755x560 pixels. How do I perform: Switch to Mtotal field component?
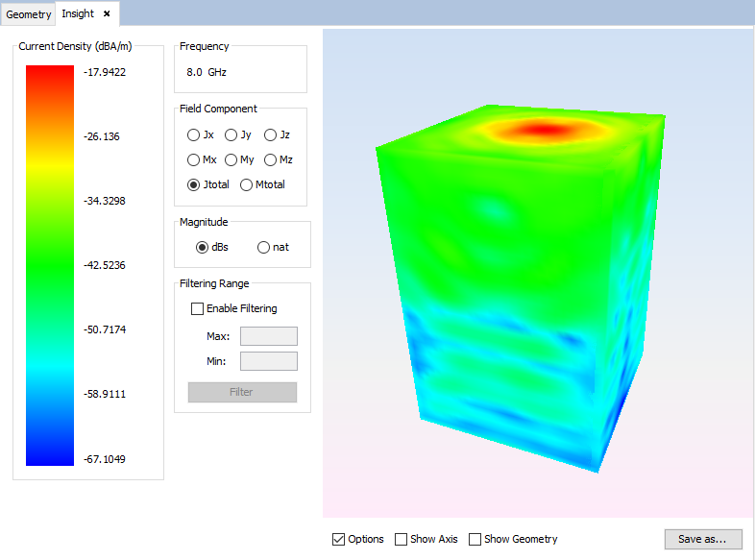pyautogui.click(x=247, y=184)
